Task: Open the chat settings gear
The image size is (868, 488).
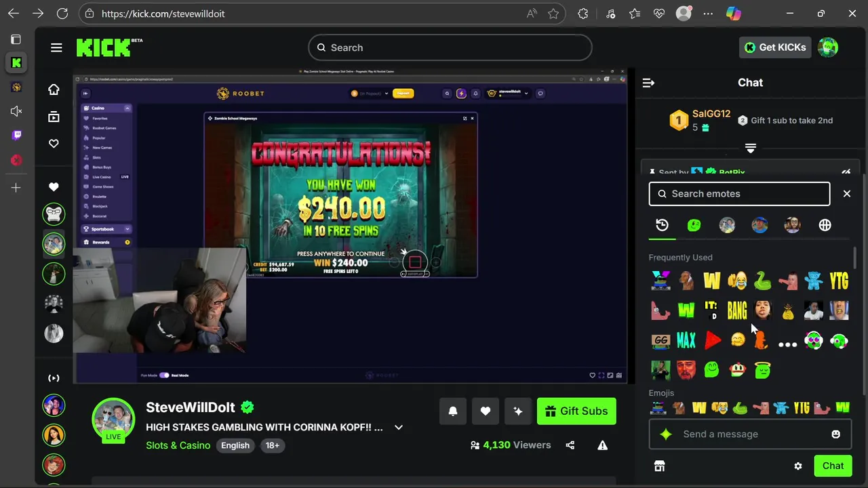Action: tap(798, 466)
